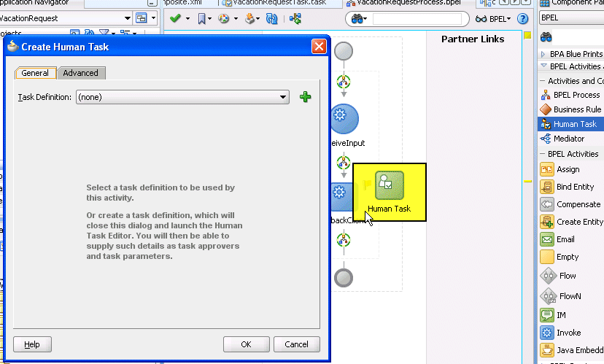Select the Business Rule palette item

pyautogui.click(x=571, y=109)
